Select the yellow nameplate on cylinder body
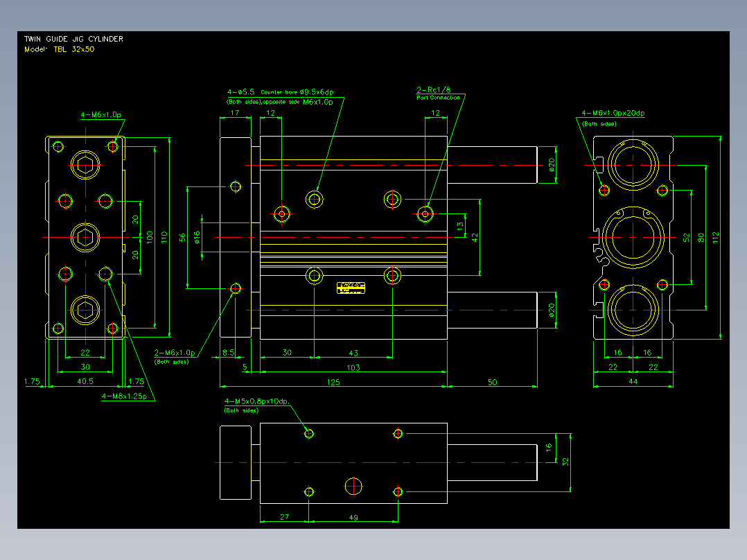The height and width of the screenshot is (560, 747). (x=351, y=288)
